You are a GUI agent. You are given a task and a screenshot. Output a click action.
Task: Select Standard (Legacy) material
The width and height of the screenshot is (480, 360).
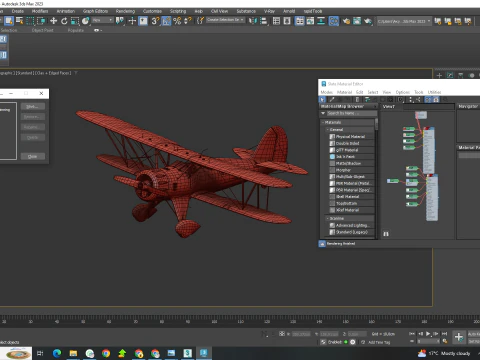pyautogui.click(x=352, y=232)
